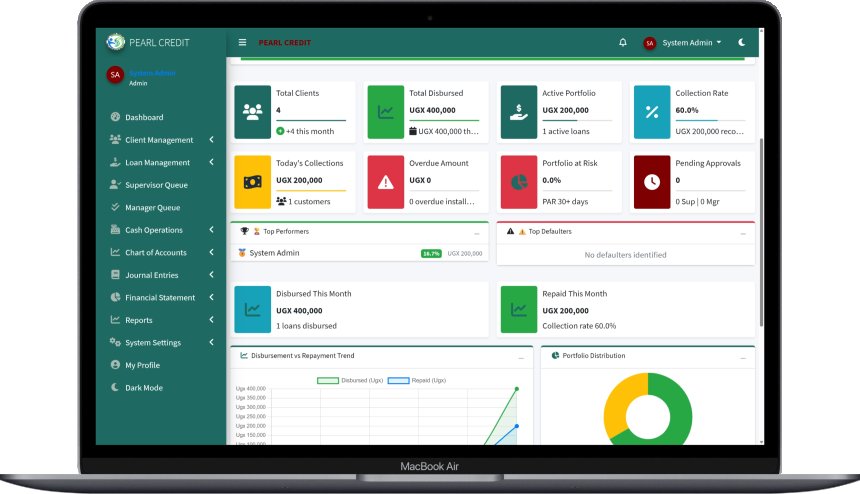860x494 pixels.
Task: Click the Portfolio at Risk pie icon
Action: [519, 182]
